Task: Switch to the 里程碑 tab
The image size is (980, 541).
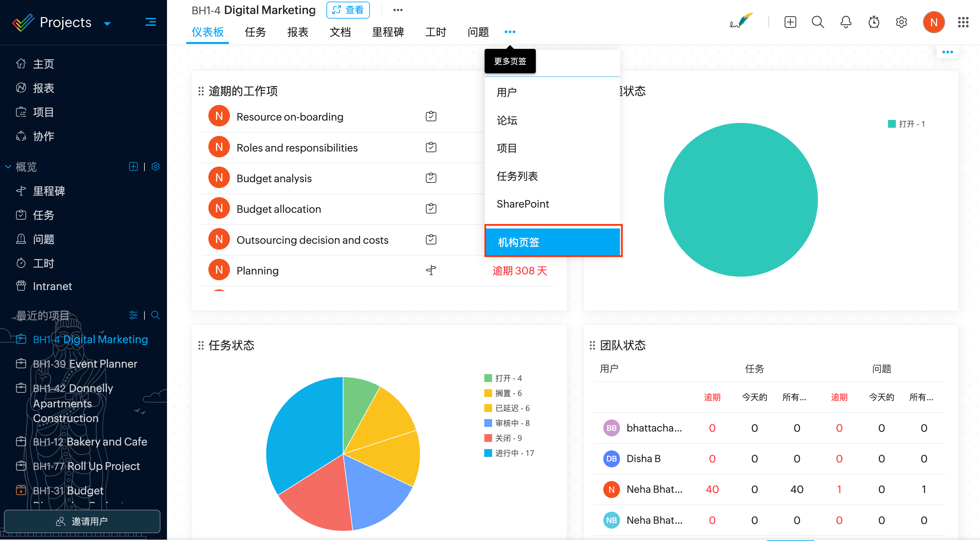Action: [388, 32]
